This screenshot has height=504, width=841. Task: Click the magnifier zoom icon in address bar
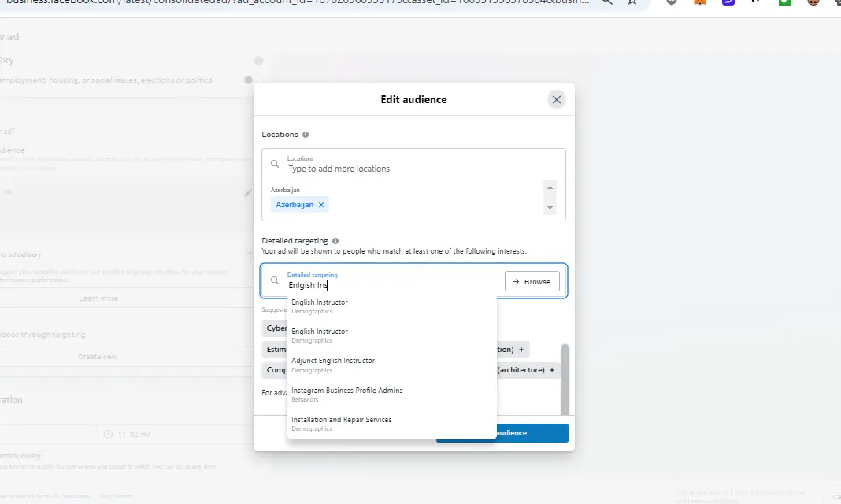606,2
